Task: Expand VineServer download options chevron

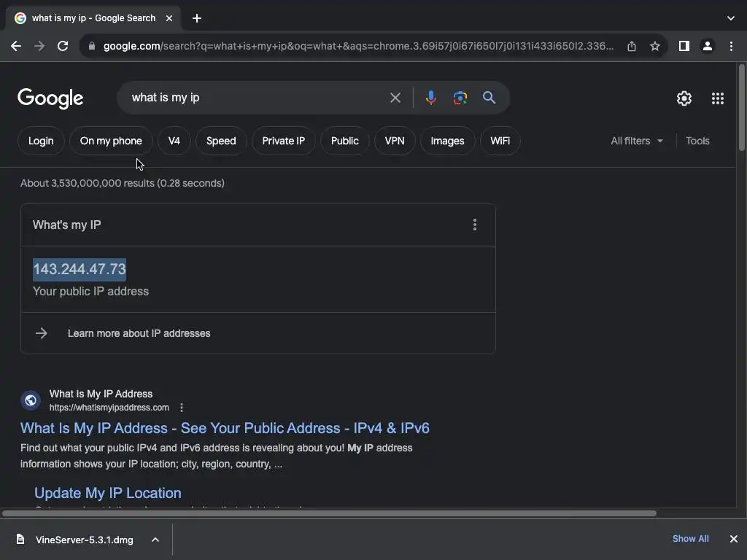Action: click(x=155, y=540)
